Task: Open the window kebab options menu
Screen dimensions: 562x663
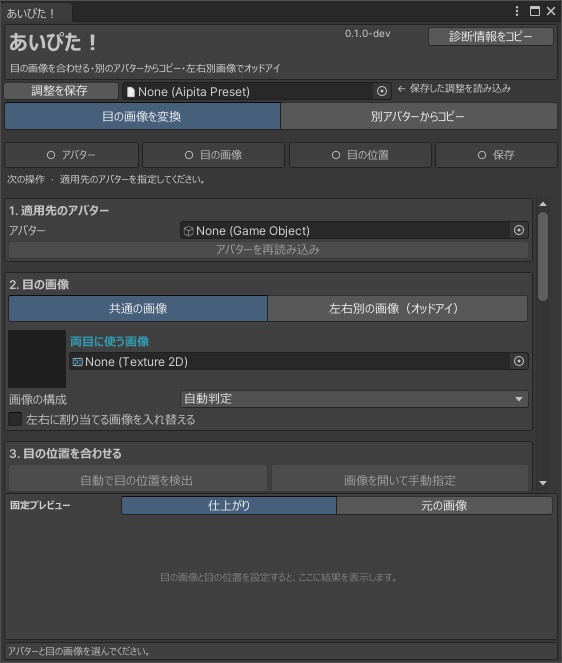Action: point(517,11)
